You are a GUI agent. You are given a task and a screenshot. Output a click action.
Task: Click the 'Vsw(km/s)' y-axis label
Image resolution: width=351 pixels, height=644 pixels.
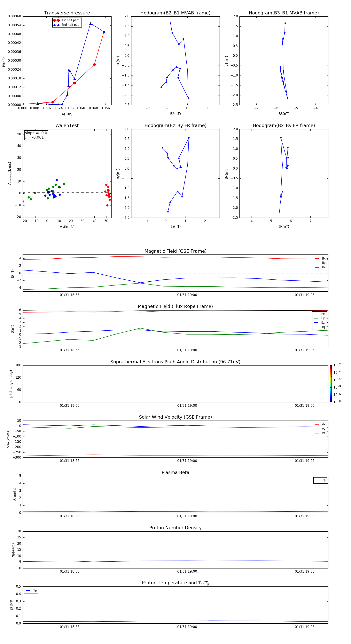tap(8, 439)
